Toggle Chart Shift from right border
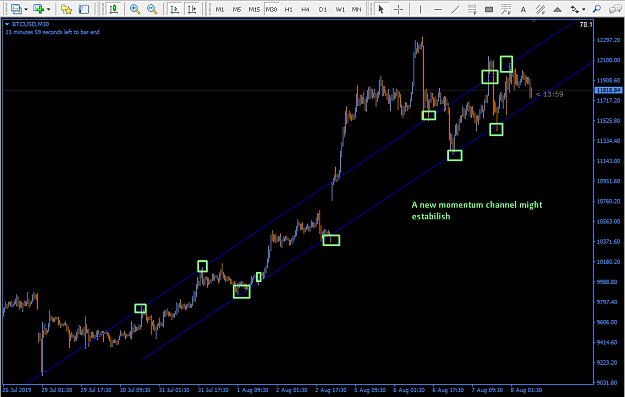This screenshot has width=625, height=397. 192,9
